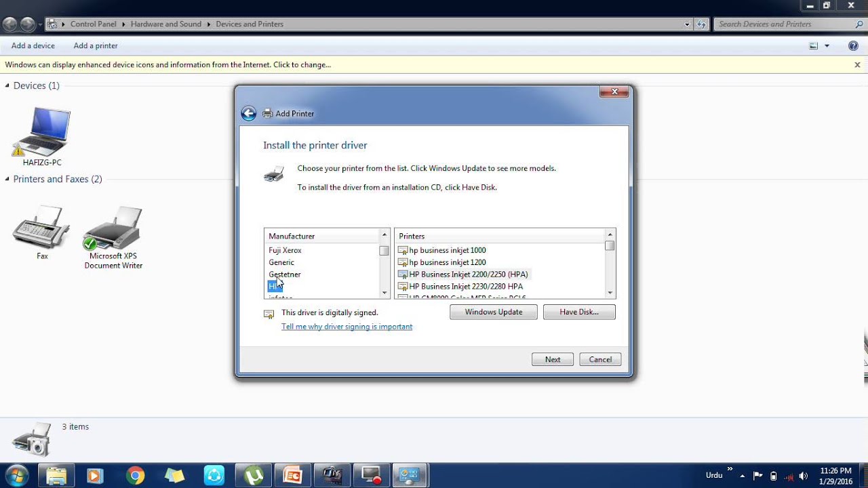Close the Add Printer dialog
868x488 pixels.
[x=614, y=91]
